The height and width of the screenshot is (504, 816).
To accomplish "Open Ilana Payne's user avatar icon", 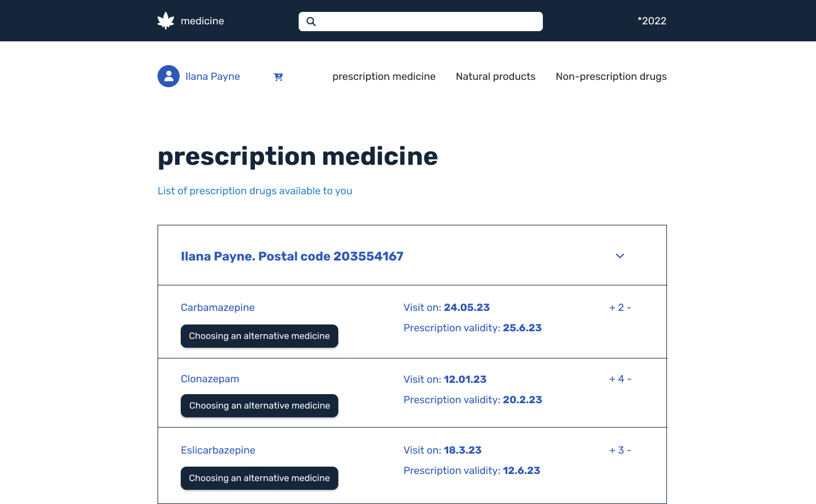I will click(x=168, y=76).
